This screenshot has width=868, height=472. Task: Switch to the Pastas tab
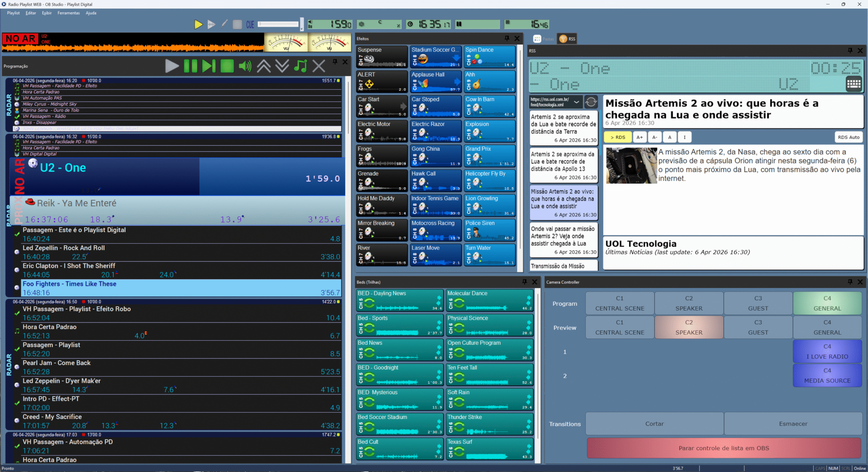[x=544, y=39]
